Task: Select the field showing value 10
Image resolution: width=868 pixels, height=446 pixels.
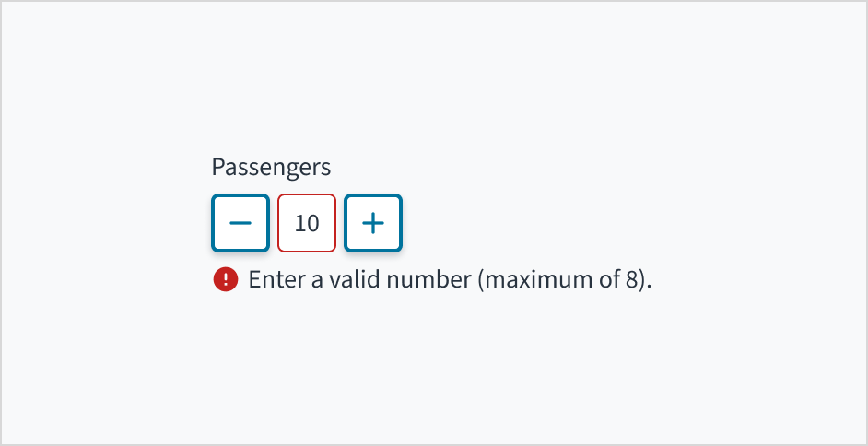Action: click(x=307, y=223)
